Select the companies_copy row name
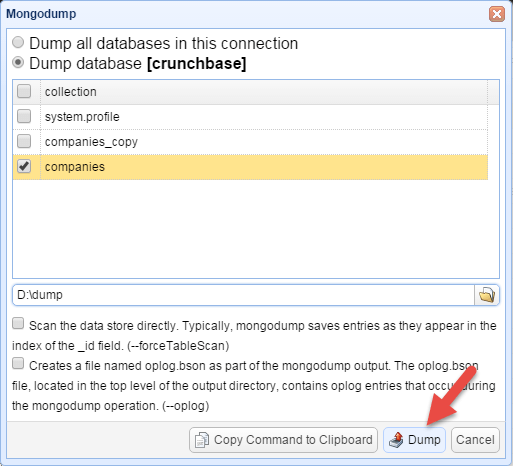Screen dimensions: 513x466 [x=91, y=142]
